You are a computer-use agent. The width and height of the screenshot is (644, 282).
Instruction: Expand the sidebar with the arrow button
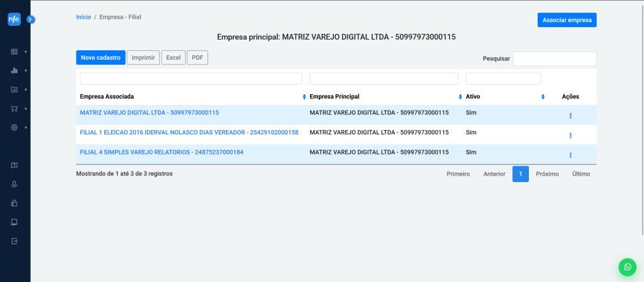(30, 19)
